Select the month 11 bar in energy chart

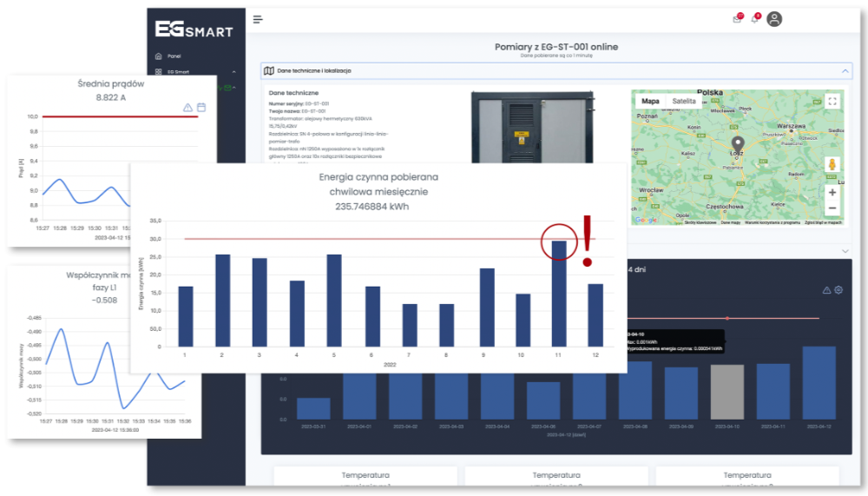(560, 294)
